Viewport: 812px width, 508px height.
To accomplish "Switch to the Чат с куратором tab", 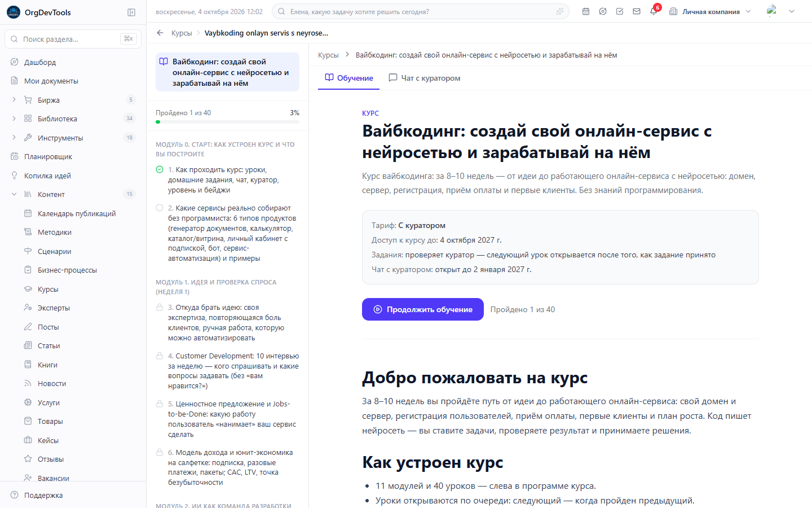I will (425, 78).
